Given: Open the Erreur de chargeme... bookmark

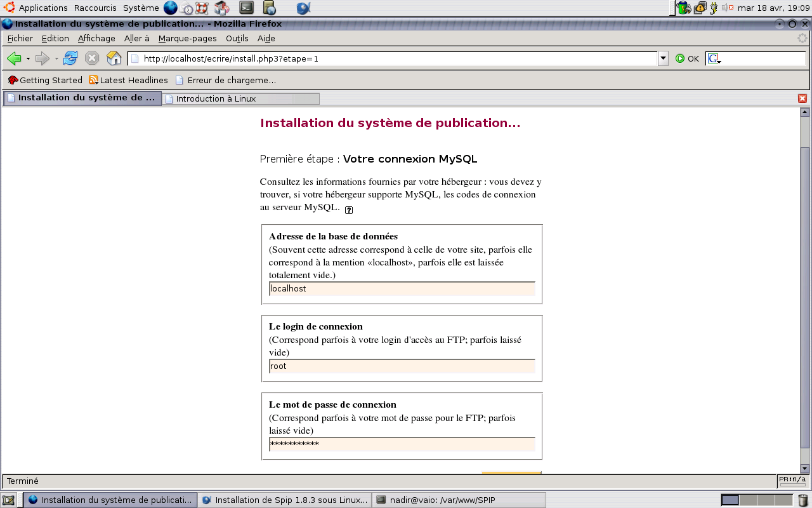Looking at the screenshot, I should (x=225, y=80).
